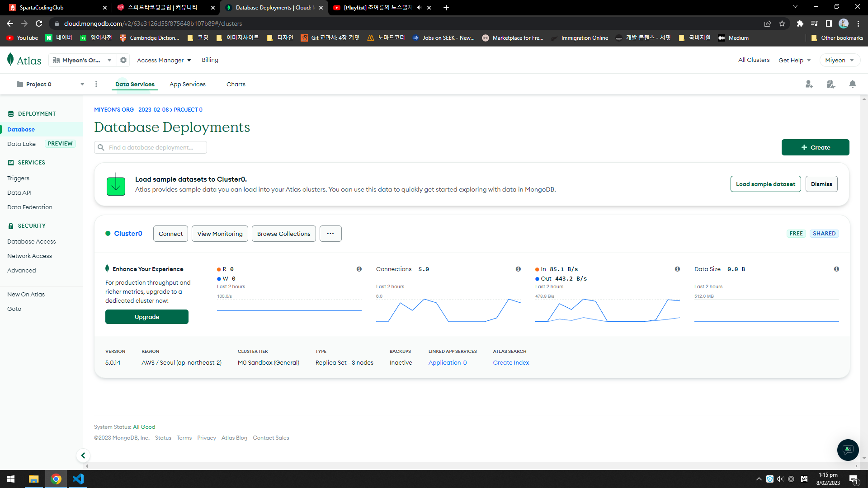Click the Create Index link
This screenshot has height=488, width=868.
pyautogui.click(x=511, y=362)
